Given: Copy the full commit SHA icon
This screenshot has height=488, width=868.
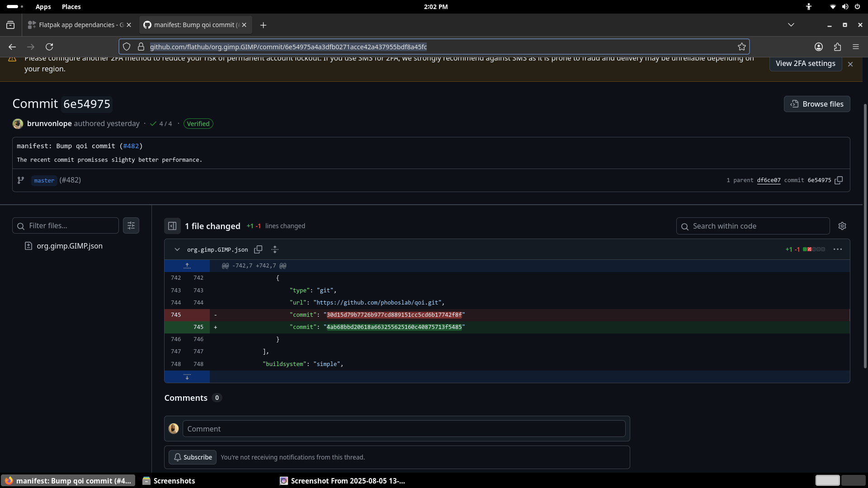Looking at the screenshot, I should pos(839,180).
